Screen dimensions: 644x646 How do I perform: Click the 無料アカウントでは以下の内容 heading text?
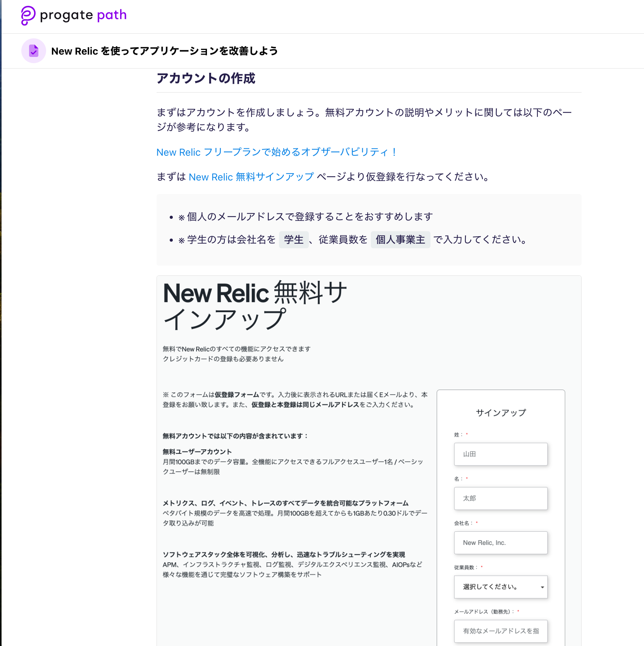coord(235,436)
